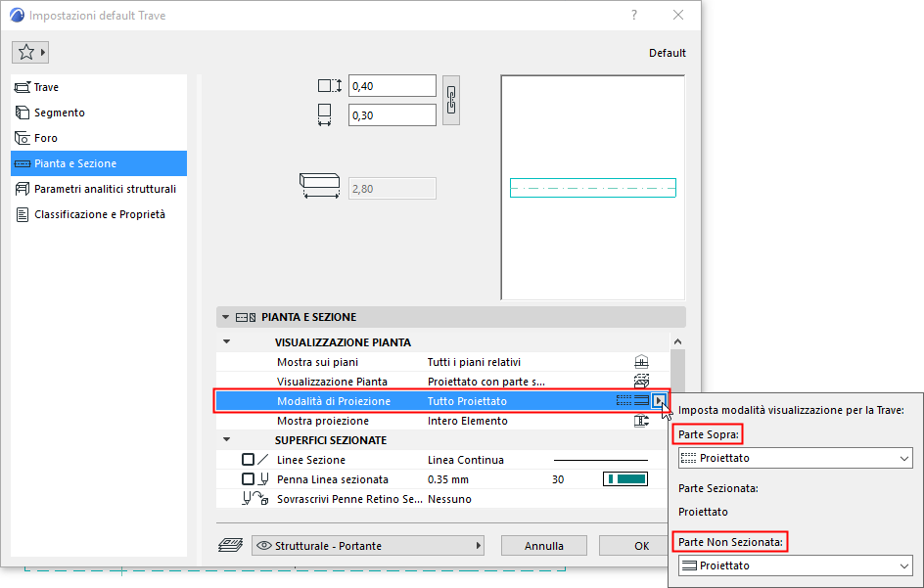
Task: Collapse the SUPERFICI SEZIONATE group
Action: pyautogui.click(x=226, y=439)
